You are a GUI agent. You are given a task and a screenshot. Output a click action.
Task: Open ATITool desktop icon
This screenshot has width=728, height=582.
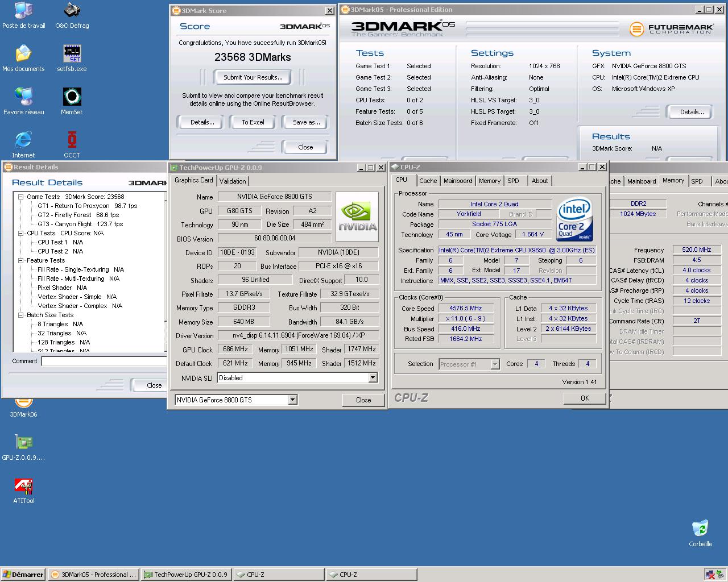coord(23,490)
